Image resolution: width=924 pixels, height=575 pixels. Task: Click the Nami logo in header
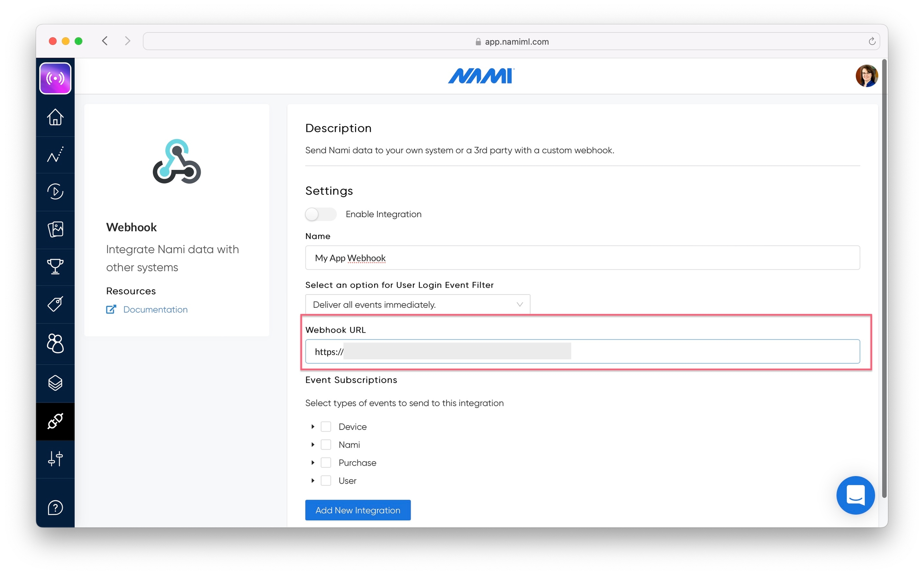click(481, 76)
